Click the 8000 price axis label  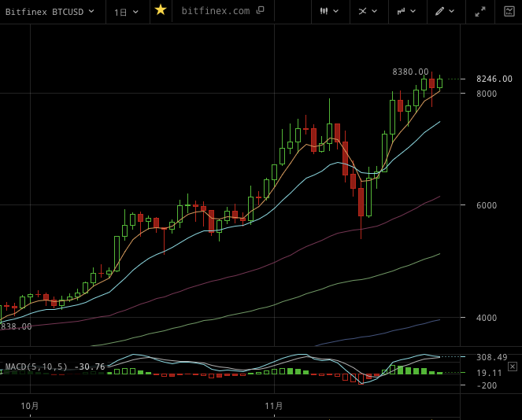coord(487,94)
